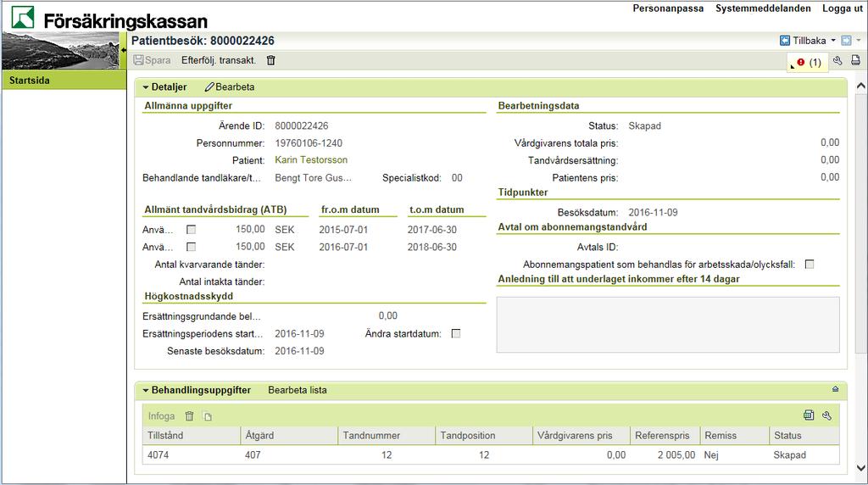Viewport: 868px width, 485px height.
Task: Click the Referenspris column header
Action: point(665,435)
